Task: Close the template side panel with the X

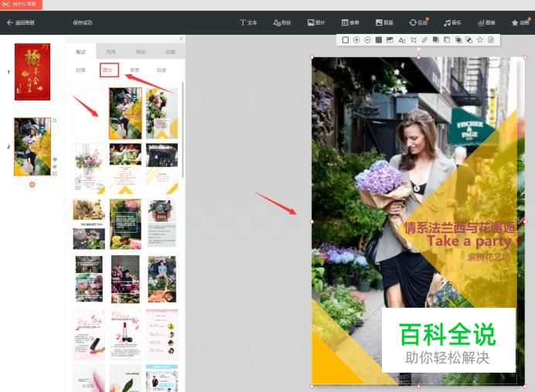Action: tap(181, 39)
